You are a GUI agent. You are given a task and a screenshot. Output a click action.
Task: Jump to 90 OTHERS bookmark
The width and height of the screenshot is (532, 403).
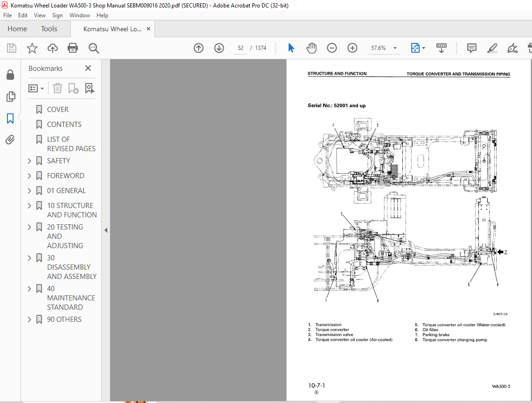tap(64, 320)
